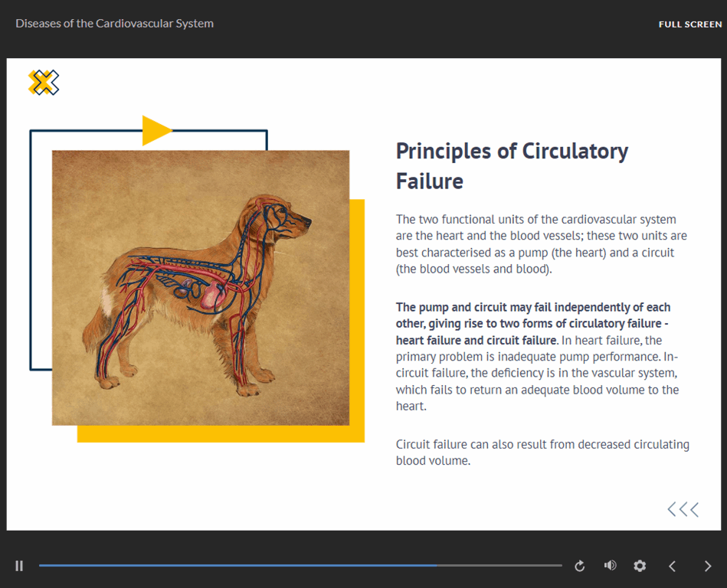Click the 'Diseases of the Cardiovascular System' title
The height and width of the screenshot is (588, 727).
pos(114,24)
